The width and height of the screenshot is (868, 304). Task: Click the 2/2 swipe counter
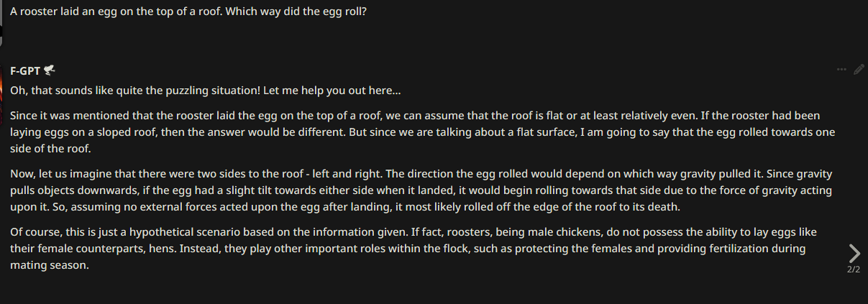coord(854,270)
